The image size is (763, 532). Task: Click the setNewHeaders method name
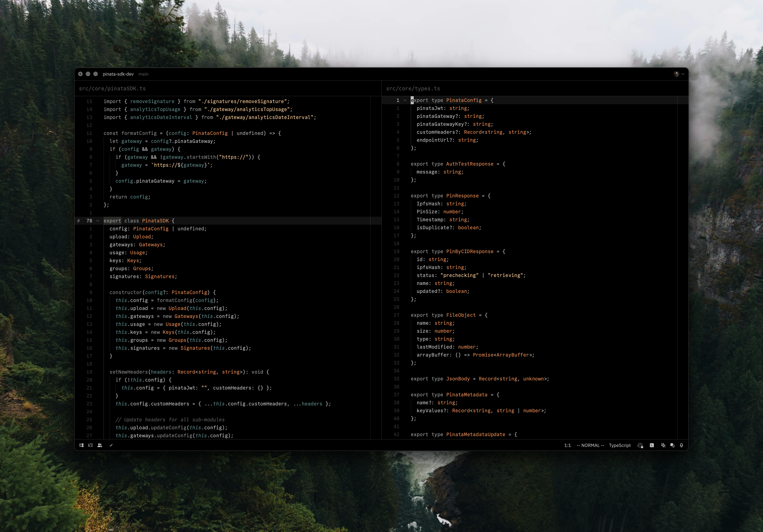(129, 372)
